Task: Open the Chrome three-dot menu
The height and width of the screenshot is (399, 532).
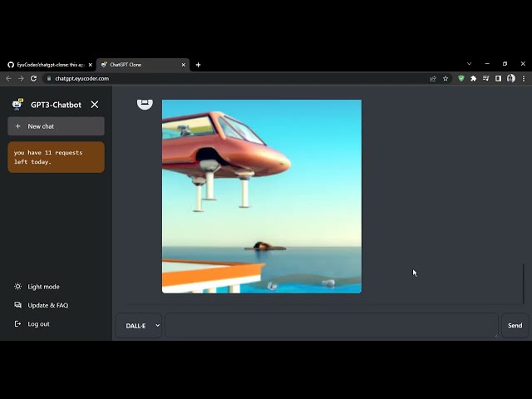Action: (x=524, y=78)
